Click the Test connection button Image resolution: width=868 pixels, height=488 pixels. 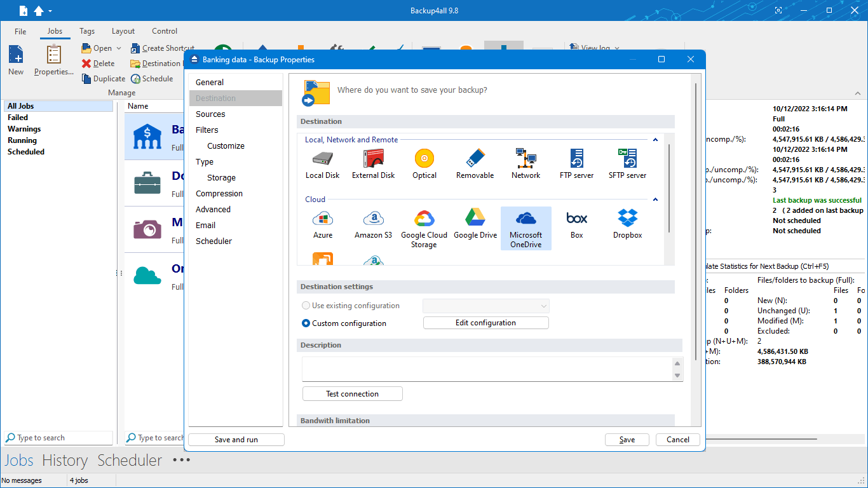point(352,394)
